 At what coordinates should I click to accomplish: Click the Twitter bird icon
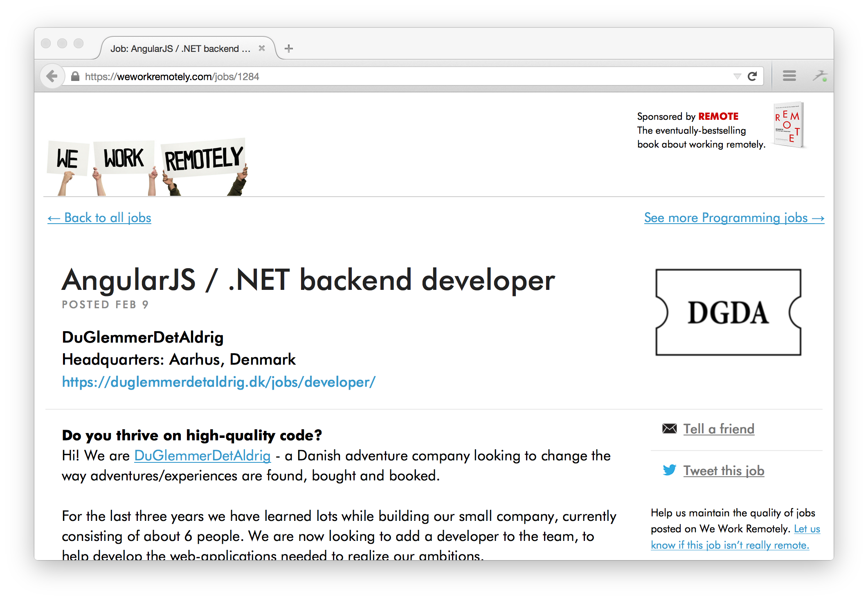(x=670, y=470)
